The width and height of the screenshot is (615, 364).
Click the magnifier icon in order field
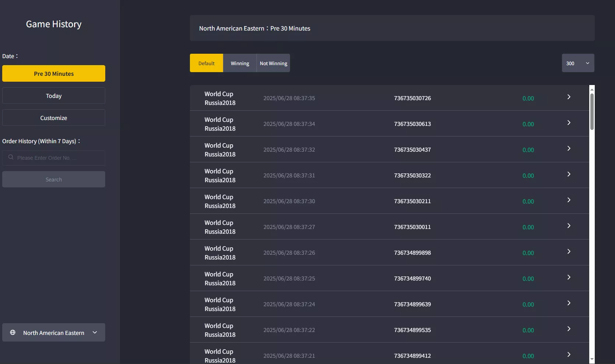(11, 158)
